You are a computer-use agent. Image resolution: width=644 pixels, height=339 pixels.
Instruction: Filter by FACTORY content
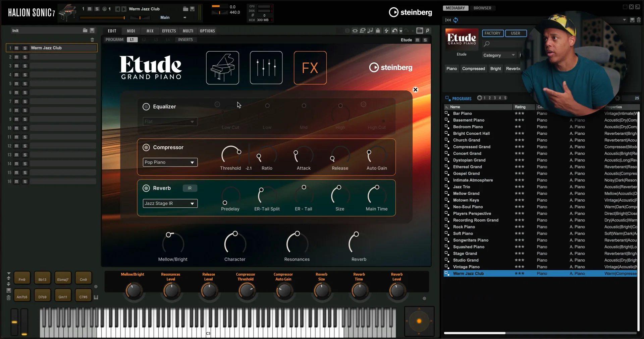click(492, 33)
